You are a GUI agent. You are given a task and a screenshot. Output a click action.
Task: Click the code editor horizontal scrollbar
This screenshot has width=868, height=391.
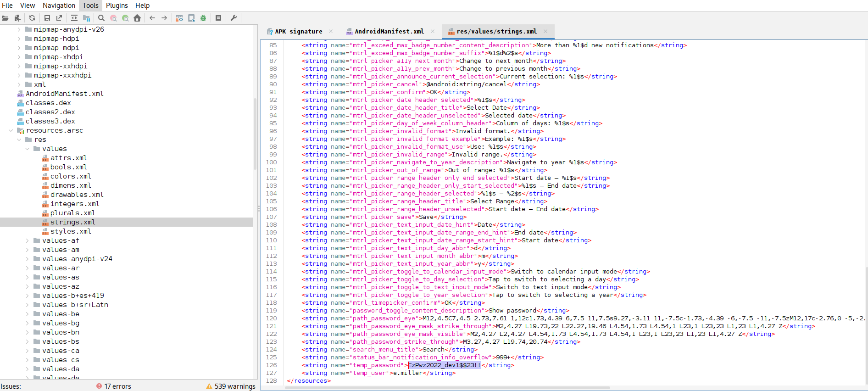click(447, 388)
